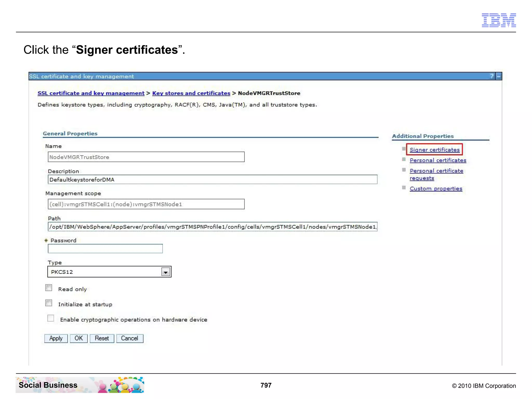
Task: Click the Description input field
Action: 212,179
